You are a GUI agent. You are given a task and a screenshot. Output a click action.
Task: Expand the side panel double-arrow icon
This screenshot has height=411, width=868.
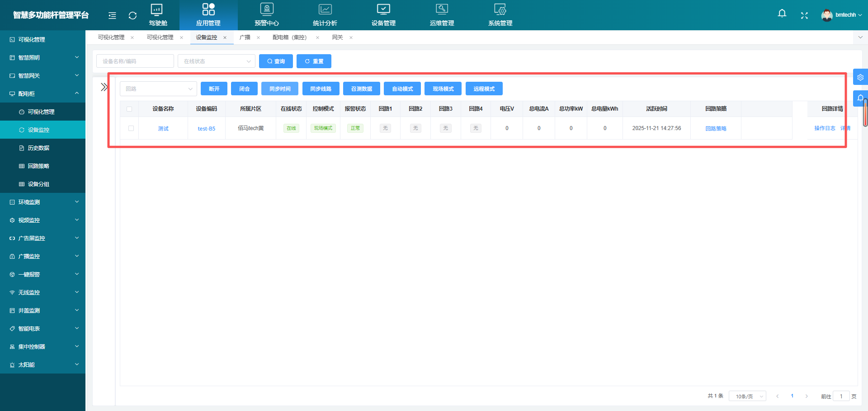(104, 87)
